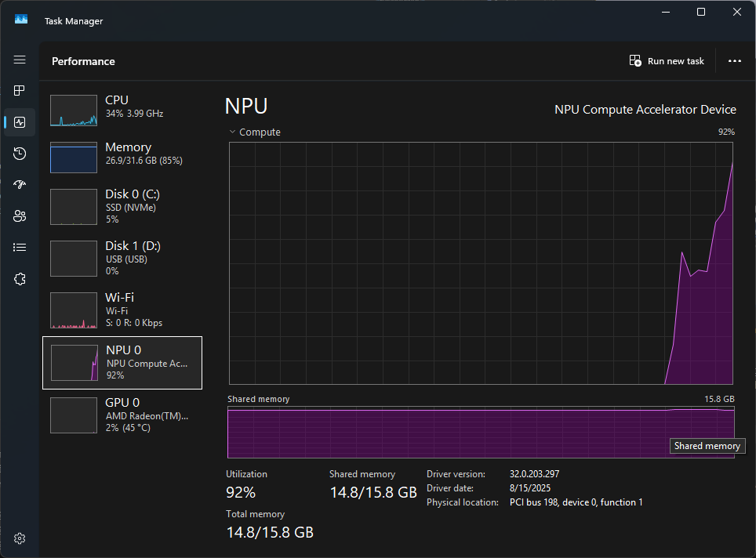
Task: Open Task Manager settings gear
Action: [20, 538]
